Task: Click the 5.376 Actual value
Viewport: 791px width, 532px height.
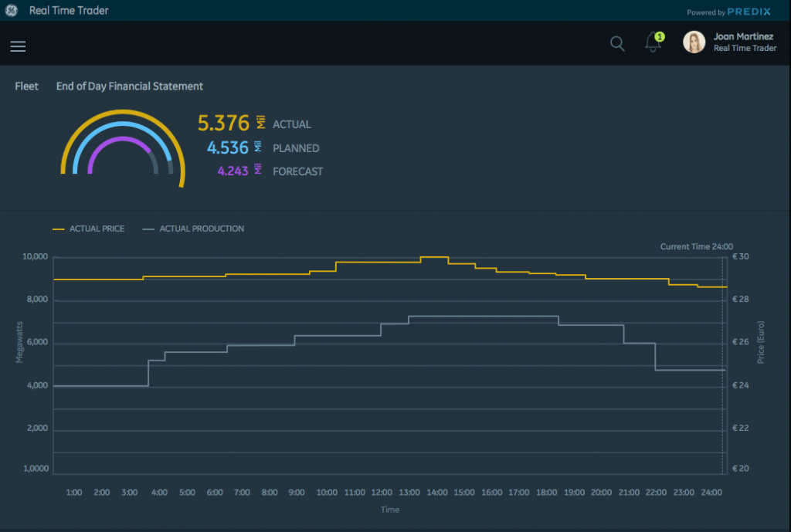Action: coord(223,124)
